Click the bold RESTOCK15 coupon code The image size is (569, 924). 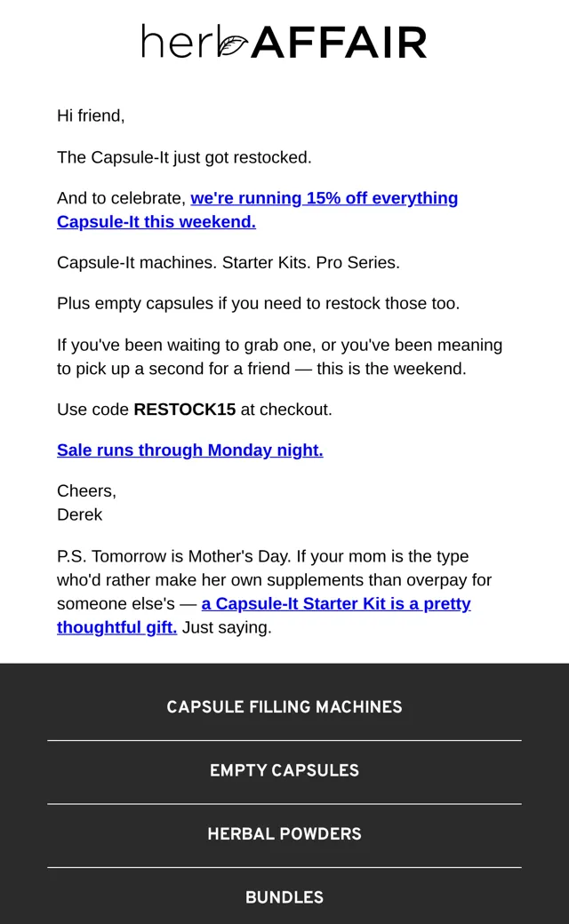click(x=185, y=410)
